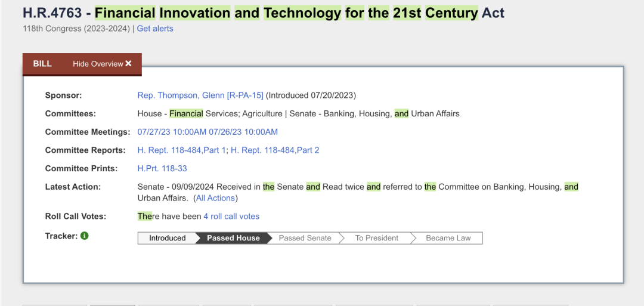644x306 pixels.
Task: Click the green Tracker info icon
Action: 85,236
